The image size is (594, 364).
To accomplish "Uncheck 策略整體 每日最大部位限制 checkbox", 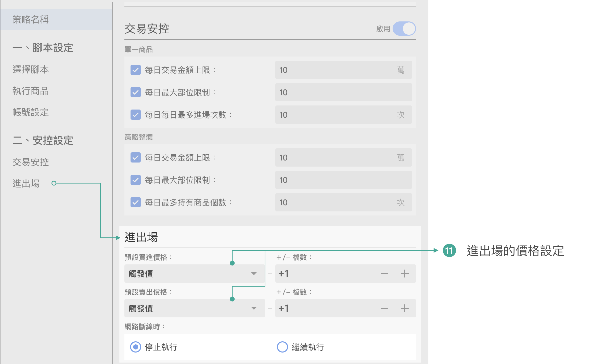I will click(135, 180).
